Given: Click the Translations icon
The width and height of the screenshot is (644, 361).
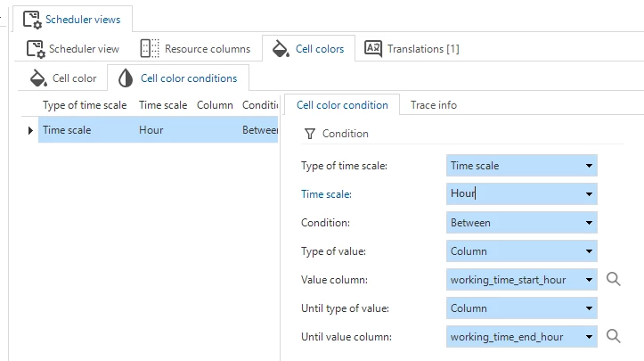Looking at the screenshot, I should 373,49.
